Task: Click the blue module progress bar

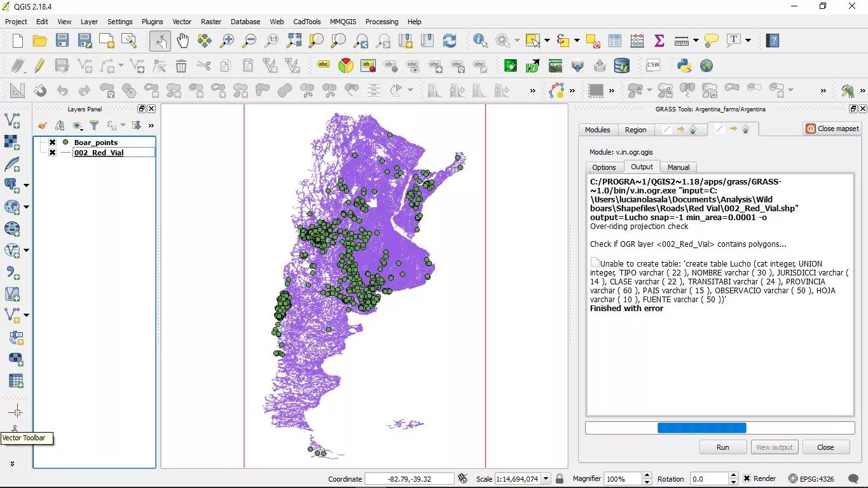Action: tap(702, 428)
